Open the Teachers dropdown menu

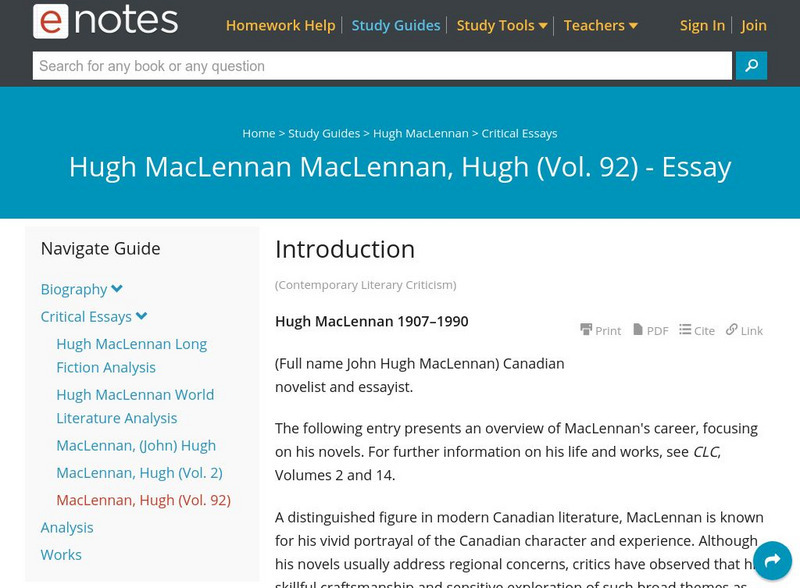600,25
